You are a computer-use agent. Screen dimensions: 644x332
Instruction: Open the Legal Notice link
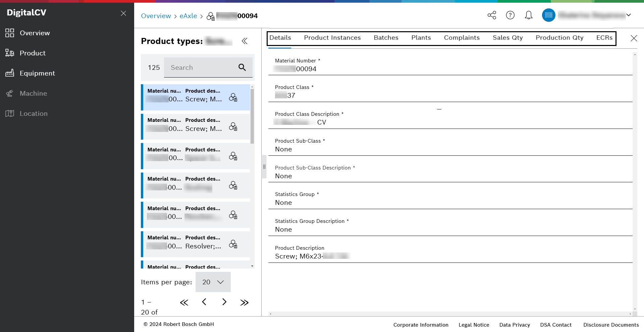(x=474, y=325)
